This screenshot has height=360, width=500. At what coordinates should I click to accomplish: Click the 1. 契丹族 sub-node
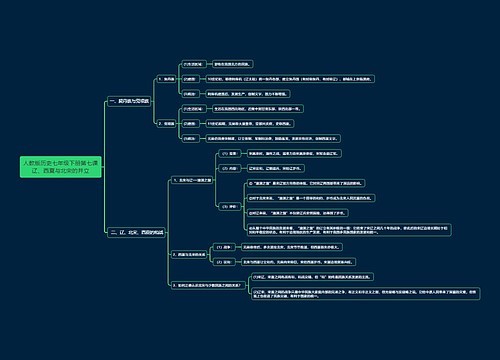(166, 79)
